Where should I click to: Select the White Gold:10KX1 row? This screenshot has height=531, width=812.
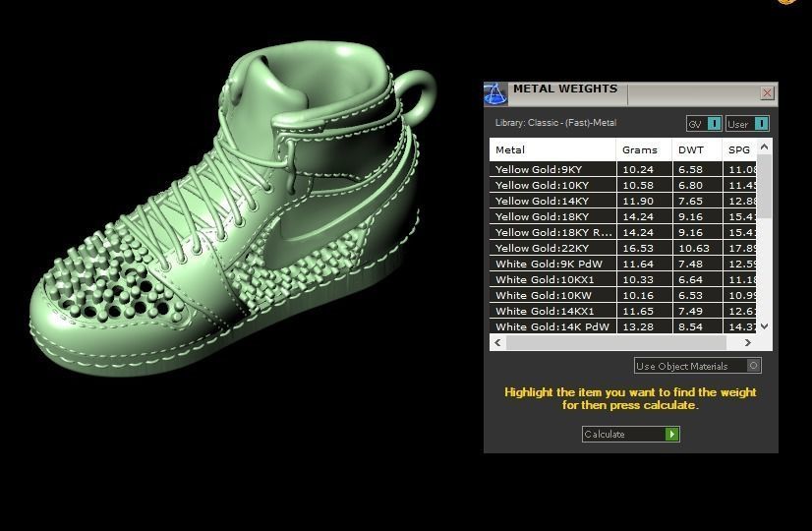point(623,279)
